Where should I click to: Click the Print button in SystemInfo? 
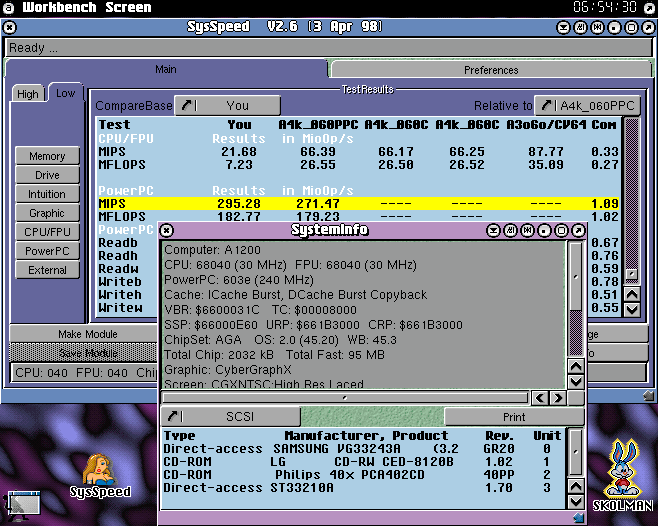pos(514,417)
